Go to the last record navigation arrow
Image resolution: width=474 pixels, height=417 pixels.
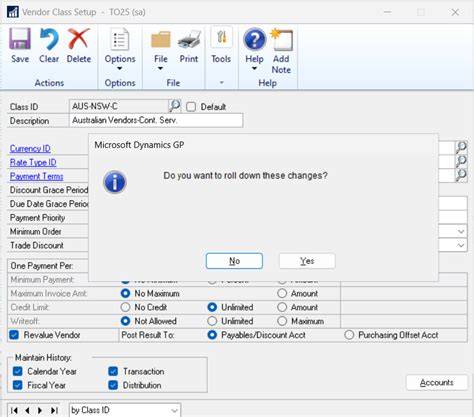tap(54, 410)
